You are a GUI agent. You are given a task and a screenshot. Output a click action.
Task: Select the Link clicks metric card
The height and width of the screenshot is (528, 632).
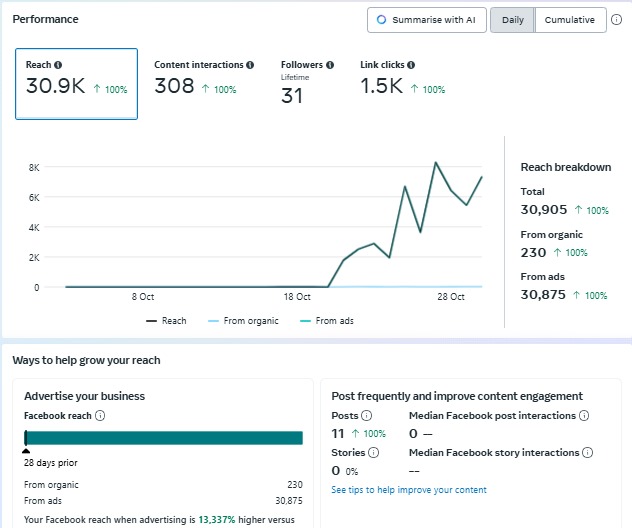coord(402,80)
